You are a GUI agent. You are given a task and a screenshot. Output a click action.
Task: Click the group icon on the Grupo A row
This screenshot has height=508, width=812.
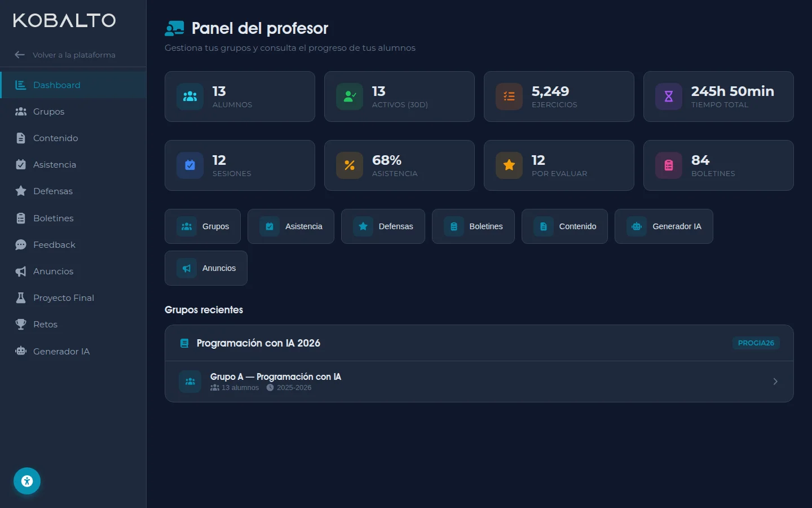(x=190, y=382)
